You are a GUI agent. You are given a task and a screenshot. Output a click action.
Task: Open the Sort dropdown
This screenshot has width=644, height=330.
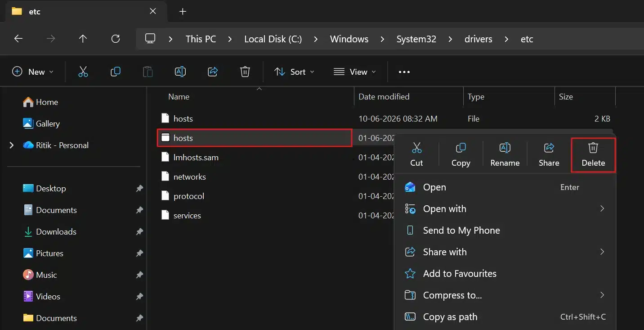[295, 72]
